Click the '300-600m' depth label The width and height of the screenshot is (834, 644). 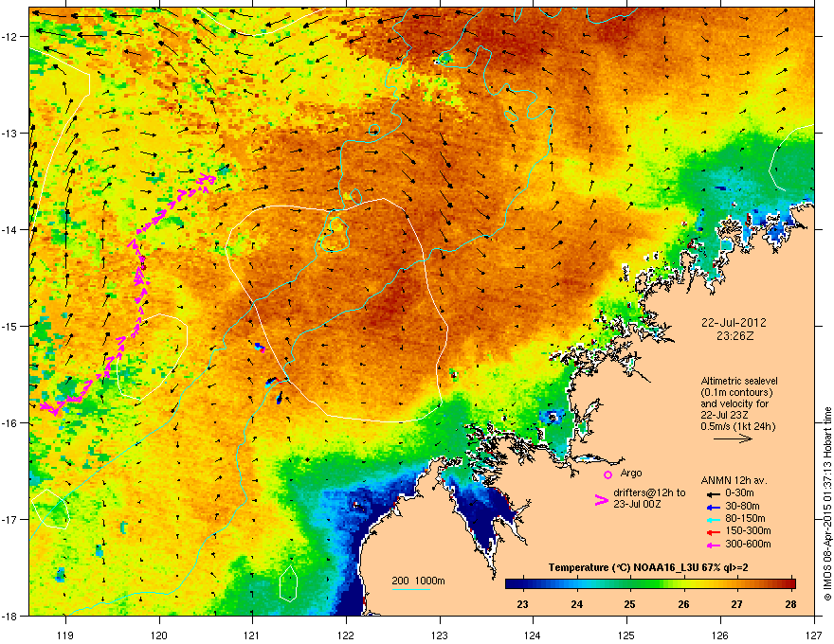coord(748,544)
